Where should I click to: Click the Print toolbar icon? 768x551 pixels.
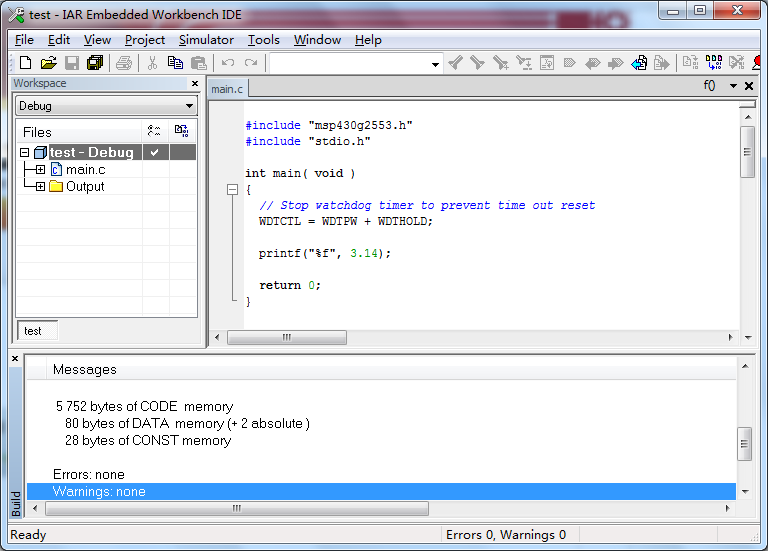point(123,63)
